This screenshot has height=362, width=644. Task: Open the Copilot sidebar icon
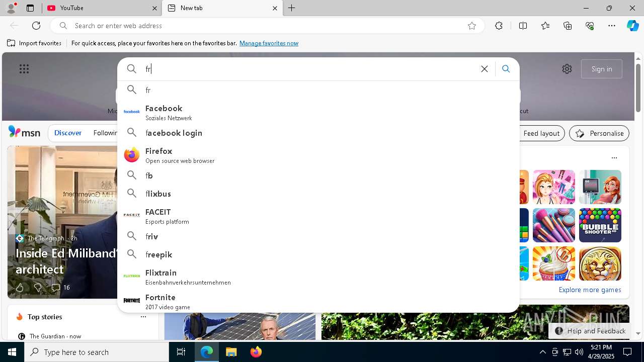(632, 26)
